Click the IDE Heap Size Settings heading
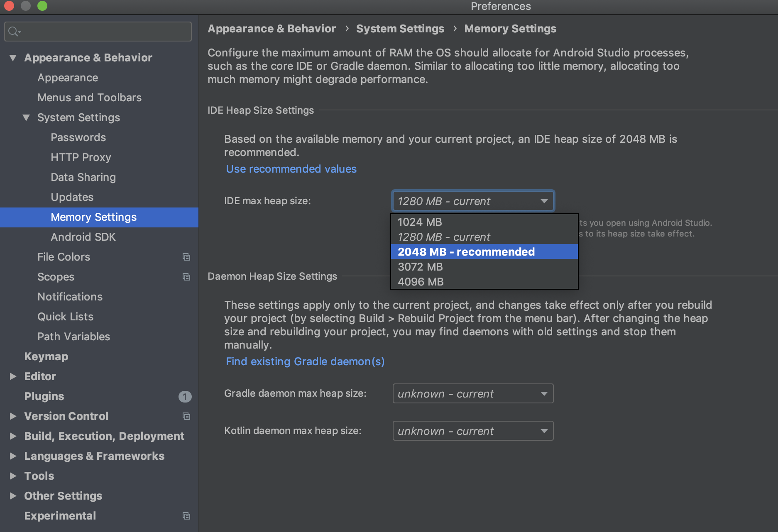 coord(261,110)
